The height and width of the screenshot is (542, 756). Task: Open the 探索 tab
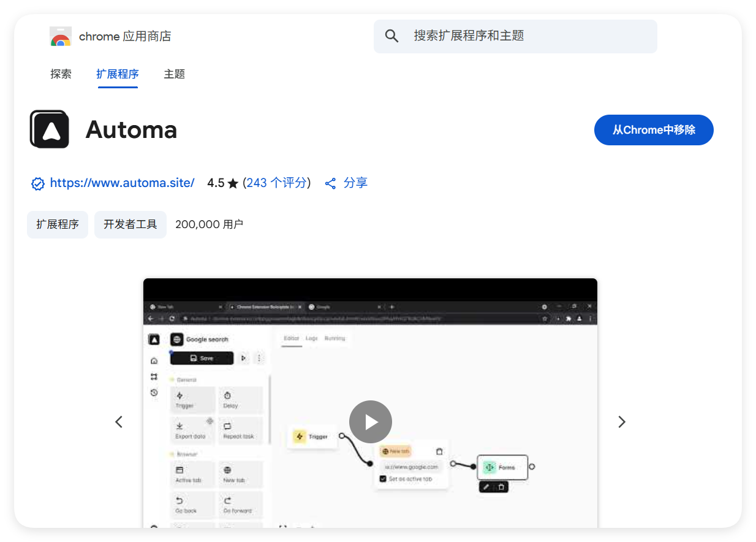coord(61,74)
